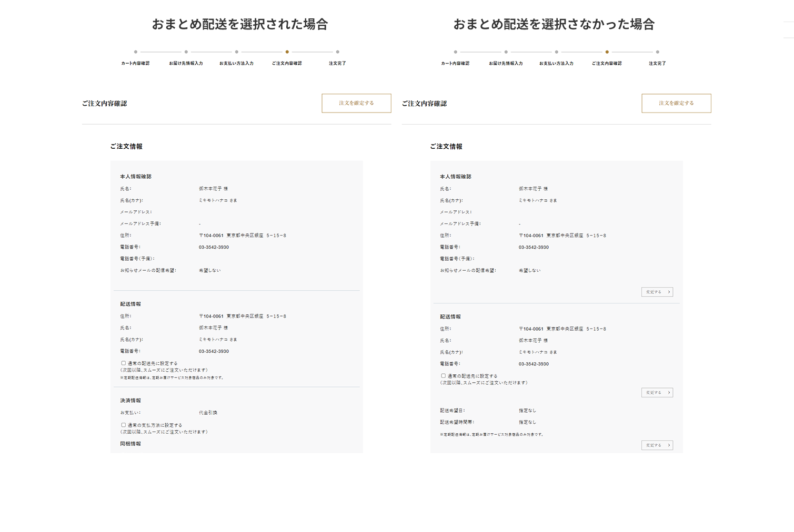This screenshot has width=794, height=532.
Task: Check 通常の配送先に設定する in the 選択された場合 panel
Action: pyautogui.click(x=124, y=363)
